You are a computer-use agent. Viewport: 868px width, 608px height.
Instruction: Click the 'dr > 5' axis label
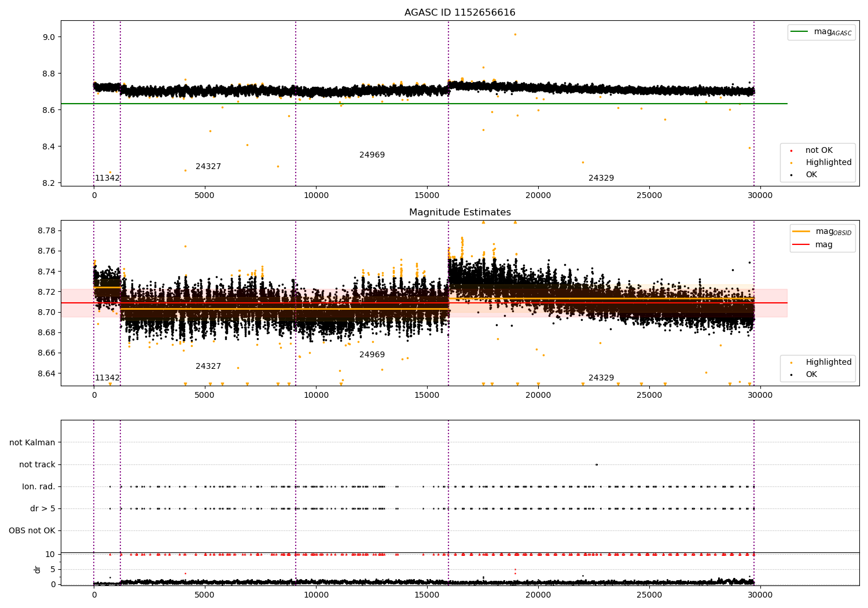pos(43,509)
